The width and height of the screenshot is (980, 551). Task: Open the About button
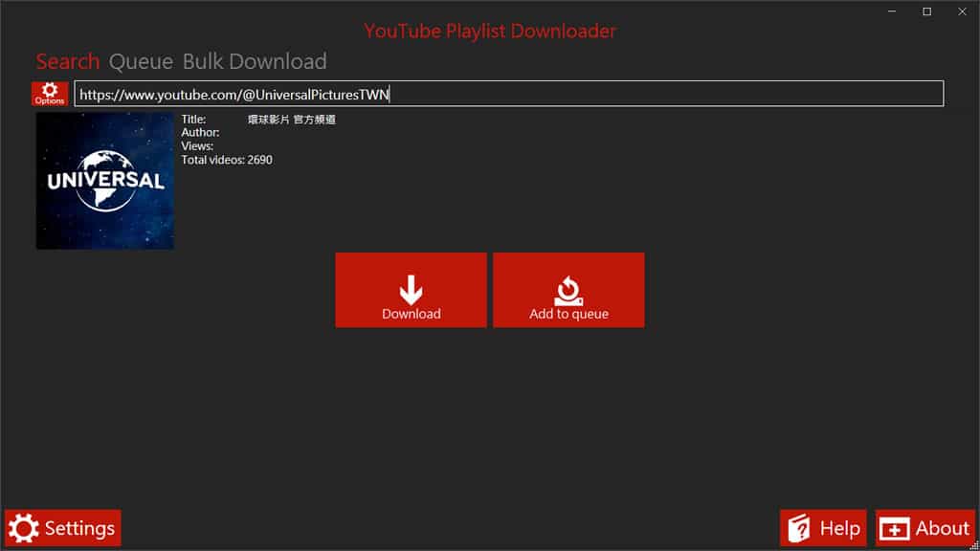[x=925, y=528]
